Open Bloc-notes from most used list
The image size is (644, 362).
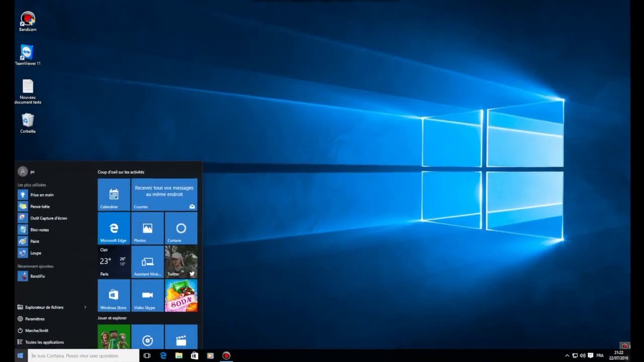(x=55, y=229)
